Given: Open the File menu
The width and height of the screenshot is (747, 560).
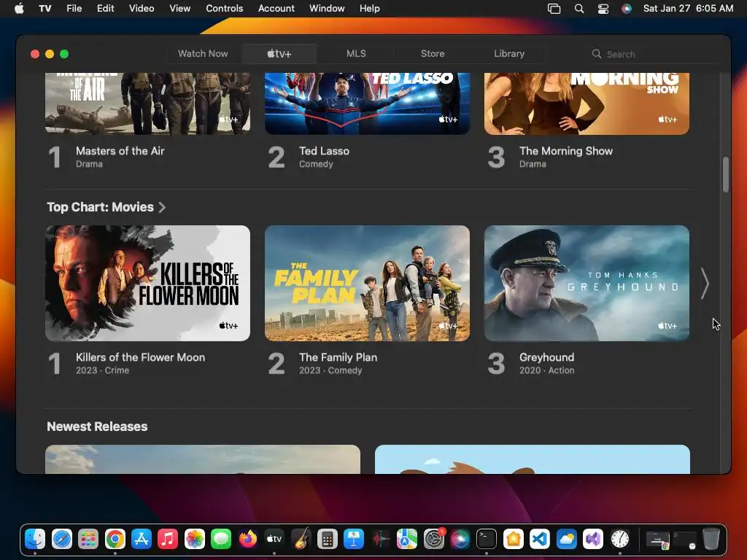Looking at the screenshot, I should (74, 8).
